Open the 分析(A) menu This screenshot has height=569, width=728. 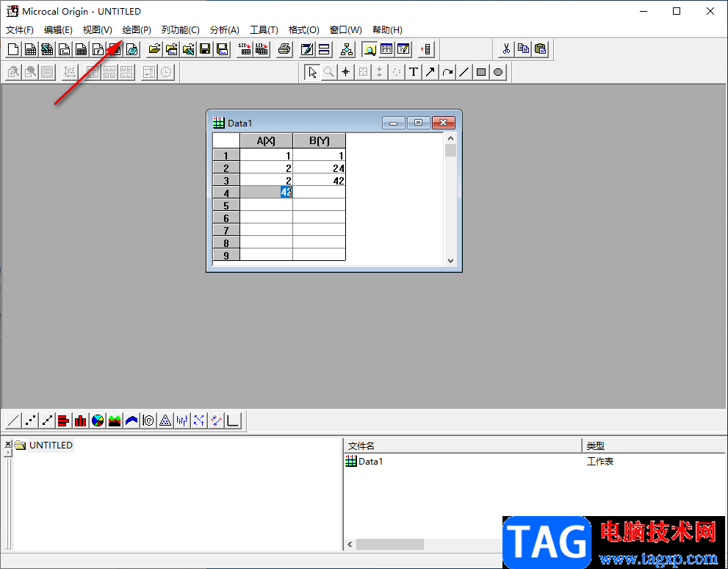pyautogui.click(x=224, y=30)
